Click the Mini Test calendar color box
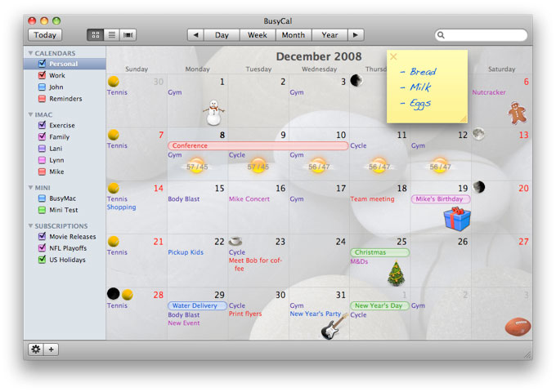 (x=42, y=210)
